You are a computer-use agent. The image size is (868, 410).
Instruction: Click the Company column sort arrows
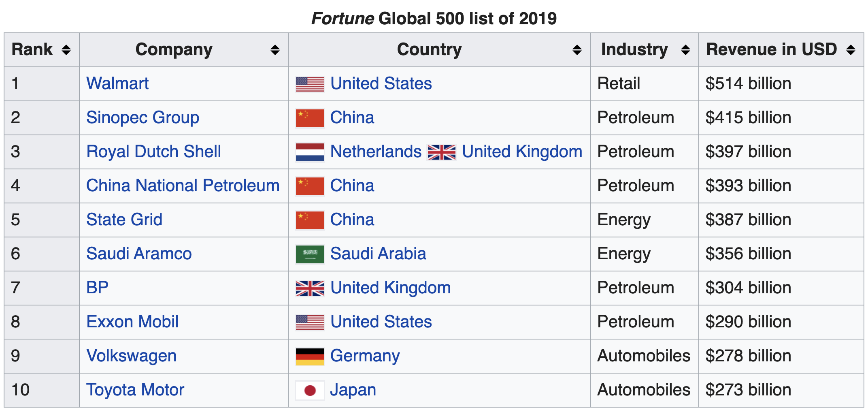coord(275,50)
